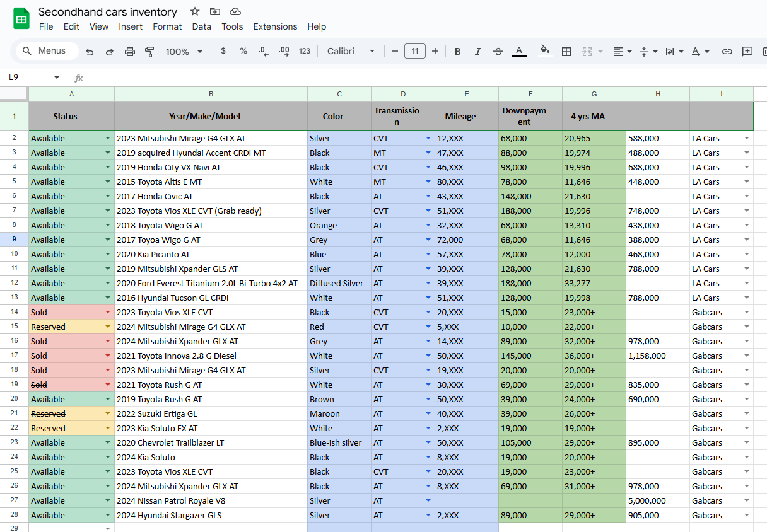
Task: Toggle the Status column filter
Action: (x=108, y=117)
